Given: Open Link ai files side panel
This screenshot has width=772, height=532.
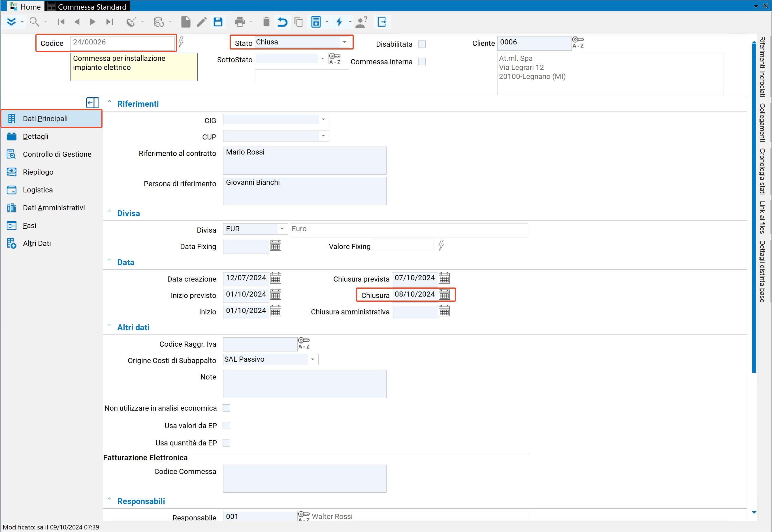Looking at the screenshot, I should pyautogui.click(x=762, y=217).
